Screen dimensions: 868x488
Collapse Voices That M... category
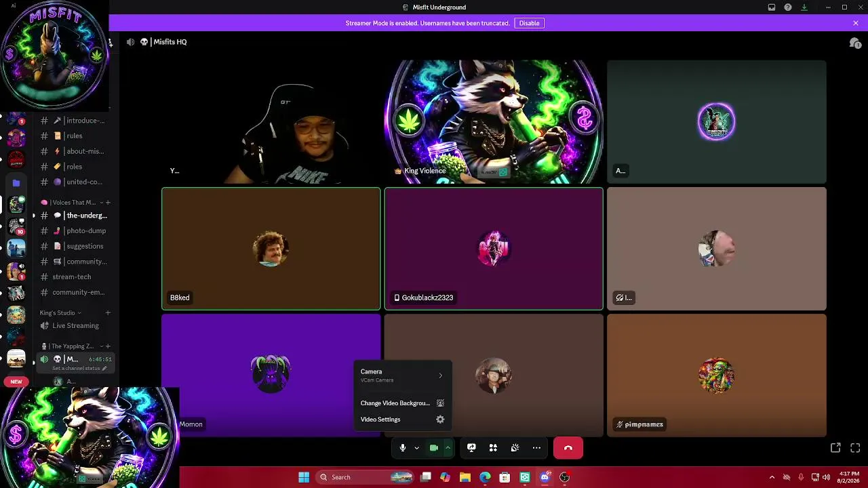(x=73, y=203)
